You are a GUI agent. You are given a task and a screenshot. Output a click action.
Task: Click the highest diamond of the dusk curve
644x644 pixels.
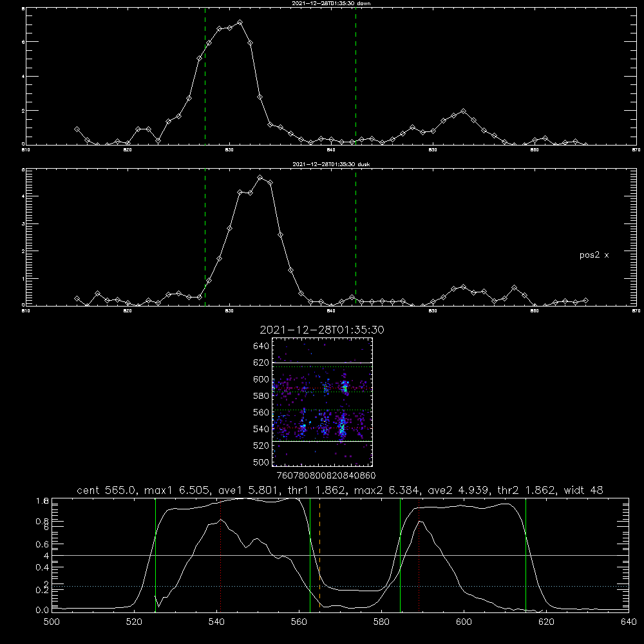pos(260,178)
